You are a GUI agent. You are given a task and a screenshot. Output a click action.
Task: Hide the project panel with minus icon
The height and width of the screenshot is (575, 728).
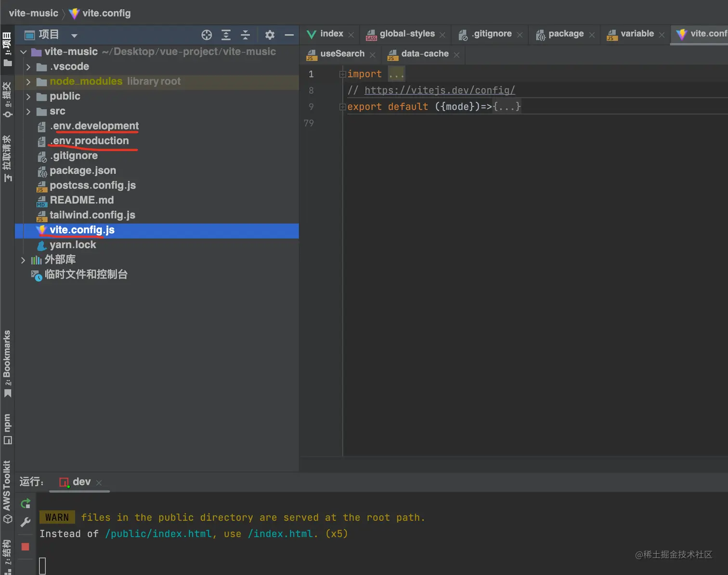coord(289,35)
